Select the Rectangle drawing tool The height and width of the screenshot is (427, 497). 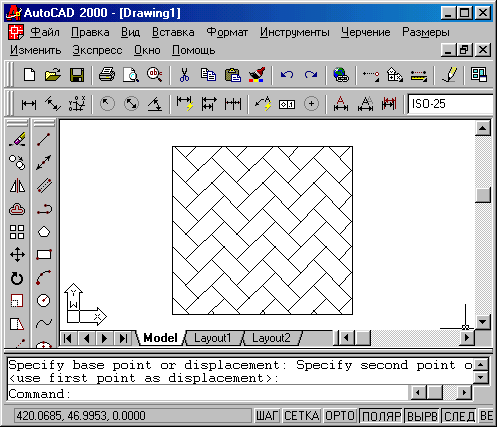pyautogui.click(x=44, y=255)
